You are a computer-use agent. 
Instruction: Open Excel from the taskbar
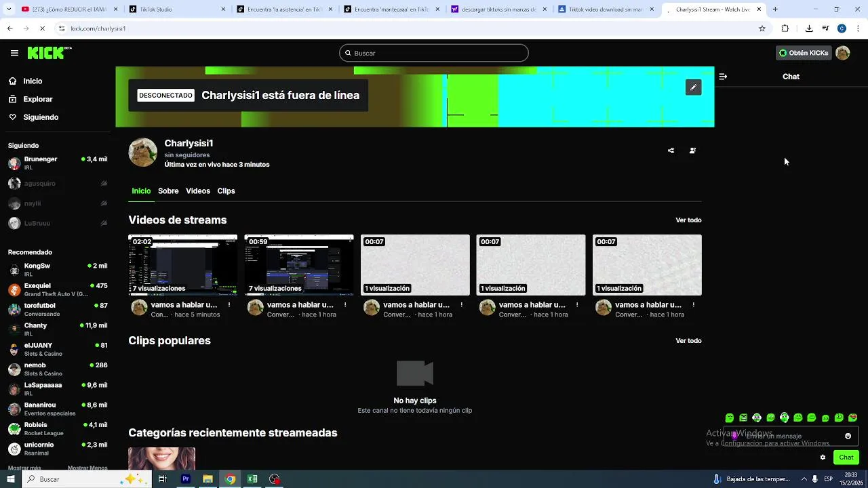252,479
